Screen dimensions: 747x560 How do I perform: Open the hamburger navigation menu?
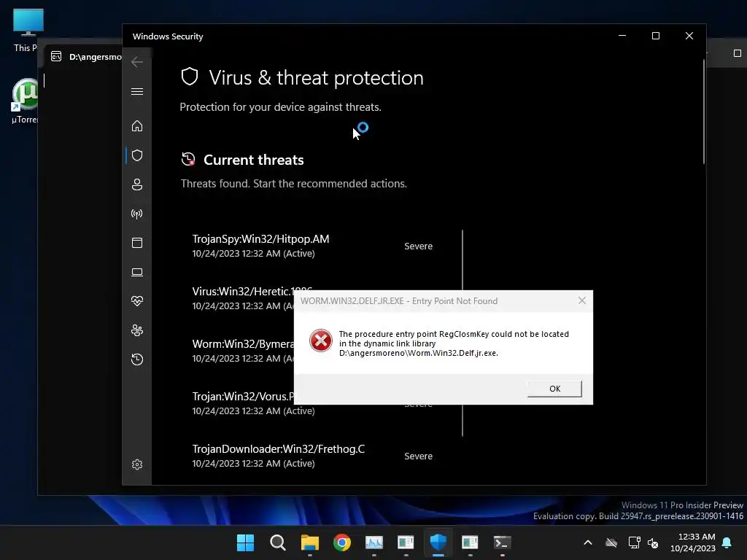click(x=136, y=91)
